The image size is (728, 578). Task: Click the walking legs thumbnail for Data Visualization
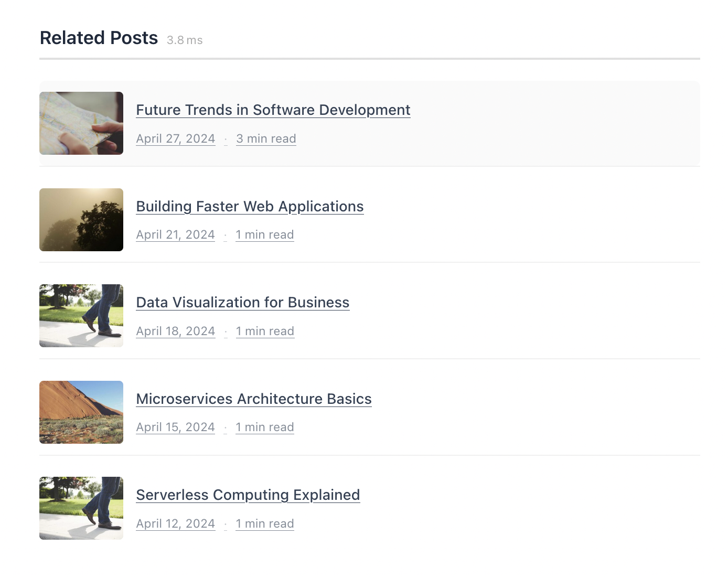point(81,316)
